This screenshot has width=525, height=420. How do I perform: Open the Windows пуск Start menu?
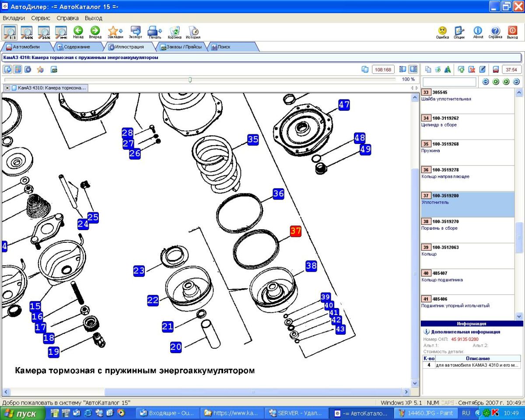pyautogui.click(x=23, y=413)
